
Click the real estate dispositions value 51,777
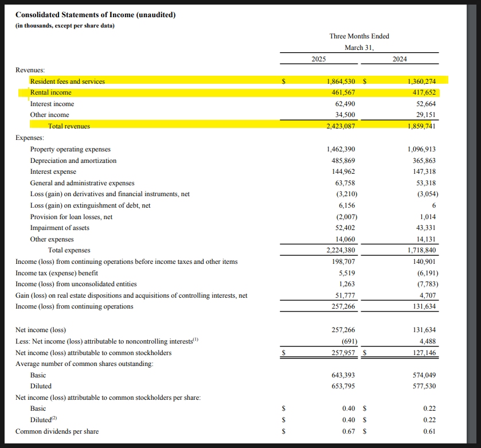[x=345, y=295]
